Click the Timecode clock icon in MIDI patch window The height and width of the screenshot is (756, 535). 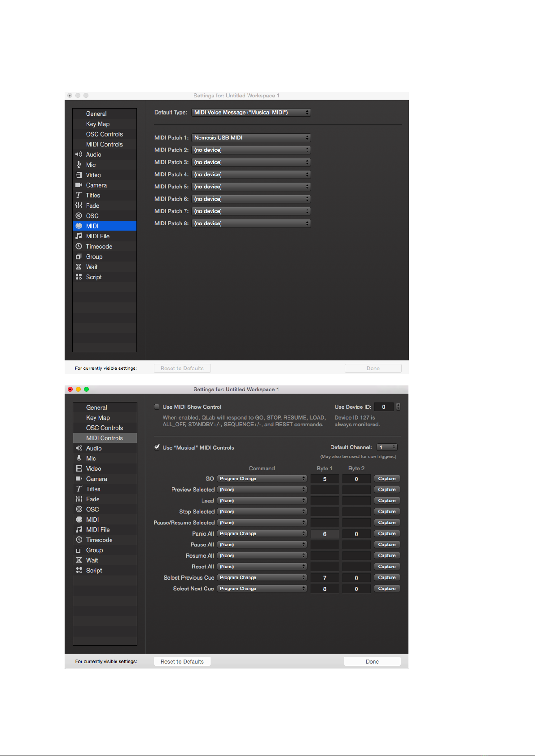click(79, 246)
